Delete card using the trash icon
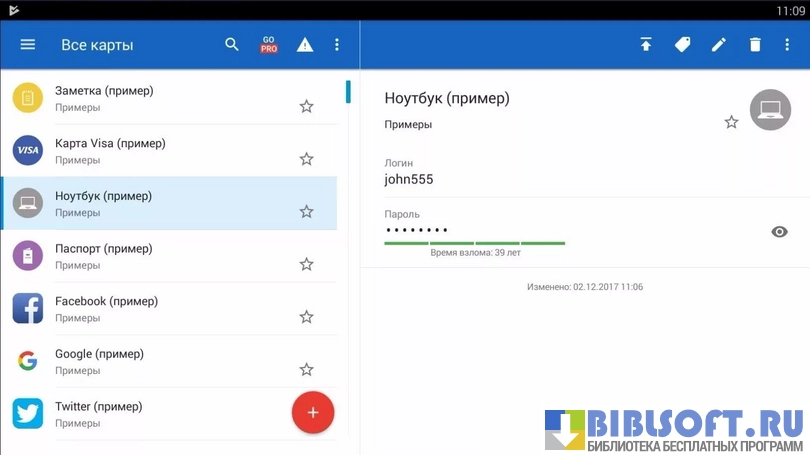Viewport: 810px width, 455px height. click(755, 45)
